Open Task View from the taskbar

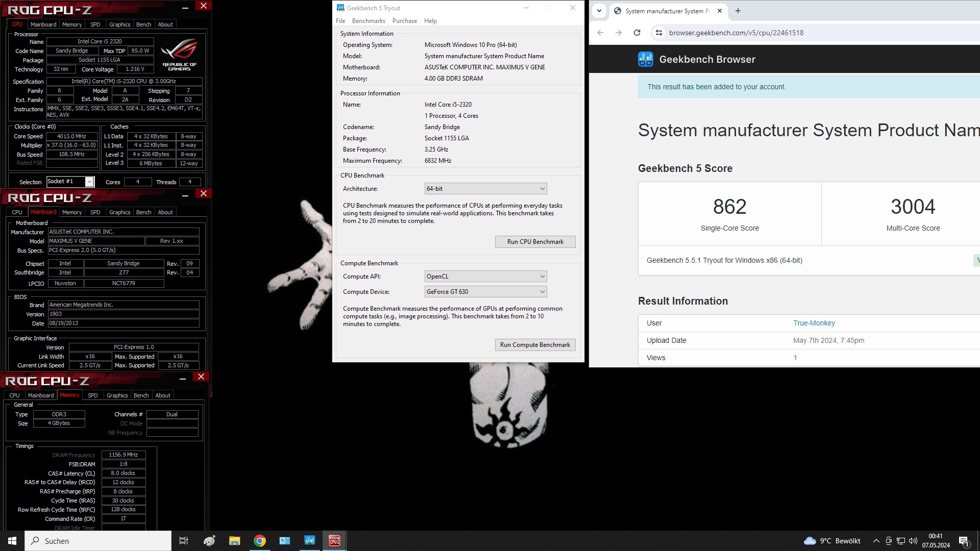[184, 541]
